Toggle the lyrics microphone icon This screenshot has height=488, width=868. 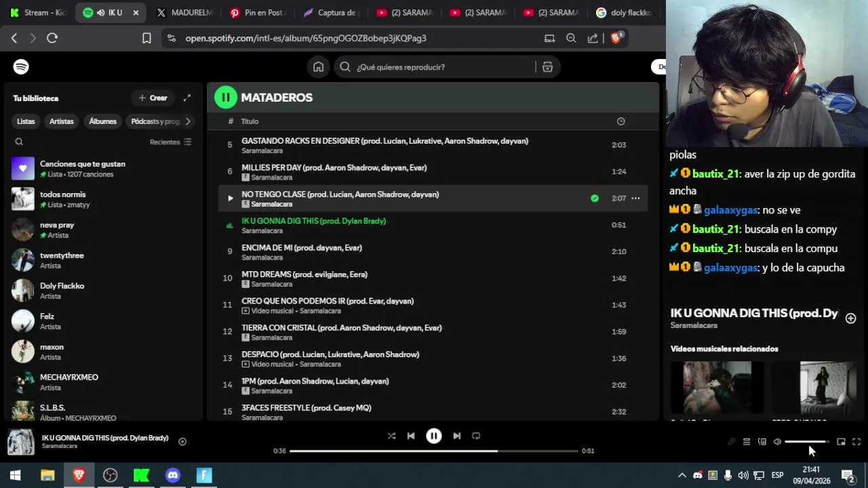(731, 441)
